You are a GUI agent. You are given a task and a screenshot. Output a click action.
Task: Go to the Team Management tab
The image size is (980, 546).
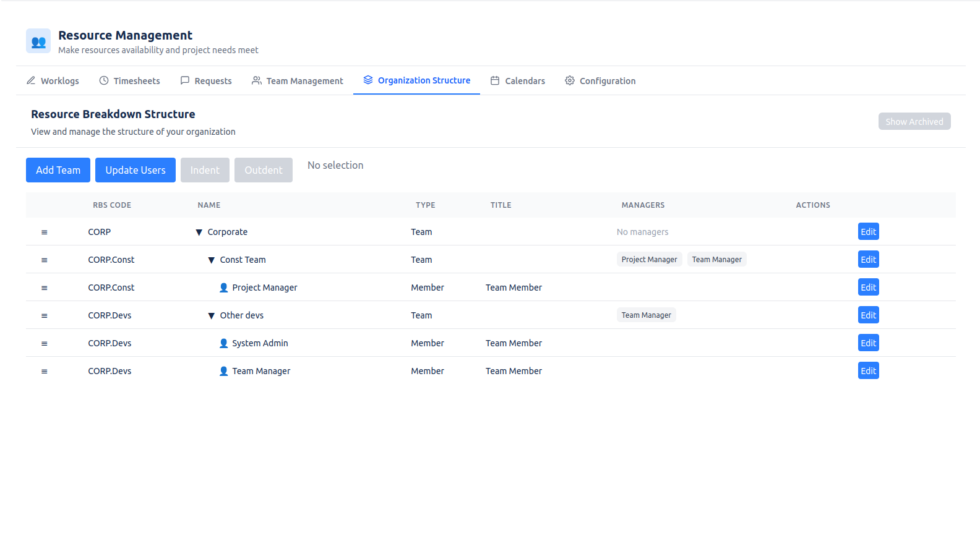pyautogui.click(x=298, y=81)
